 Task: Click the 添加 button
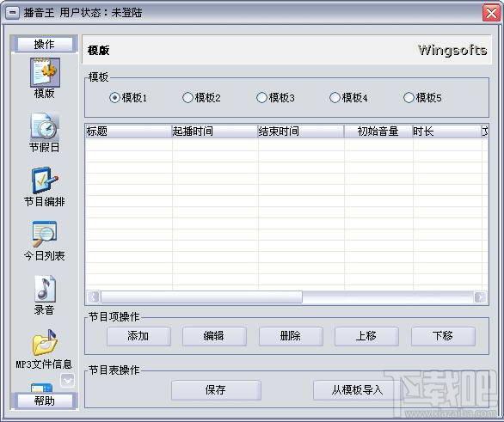click(x=138, y=336)
